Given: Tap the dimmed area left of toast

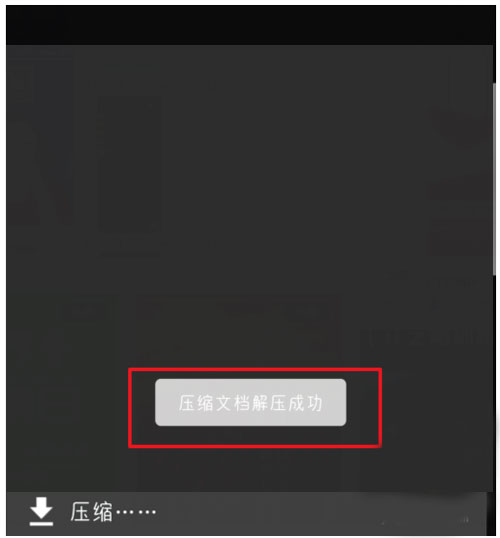Looking at the screenshot, I should coord(67,407).
